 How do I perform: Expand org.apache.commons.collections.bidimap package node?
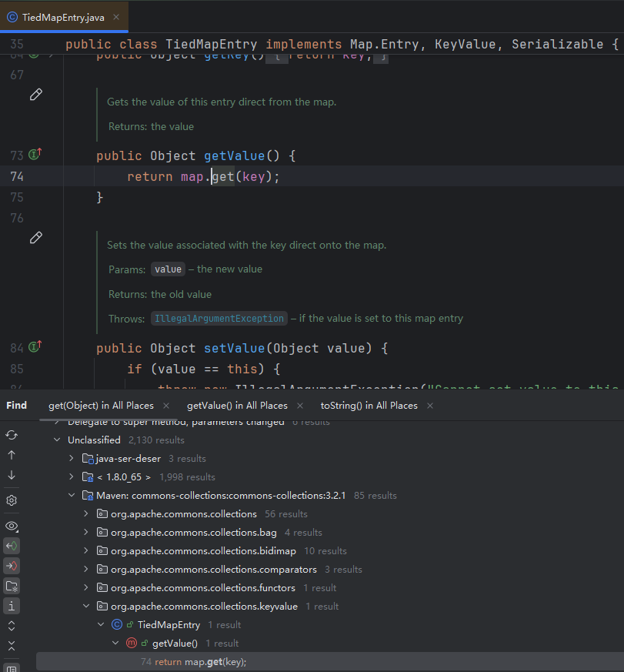[86, 551]
